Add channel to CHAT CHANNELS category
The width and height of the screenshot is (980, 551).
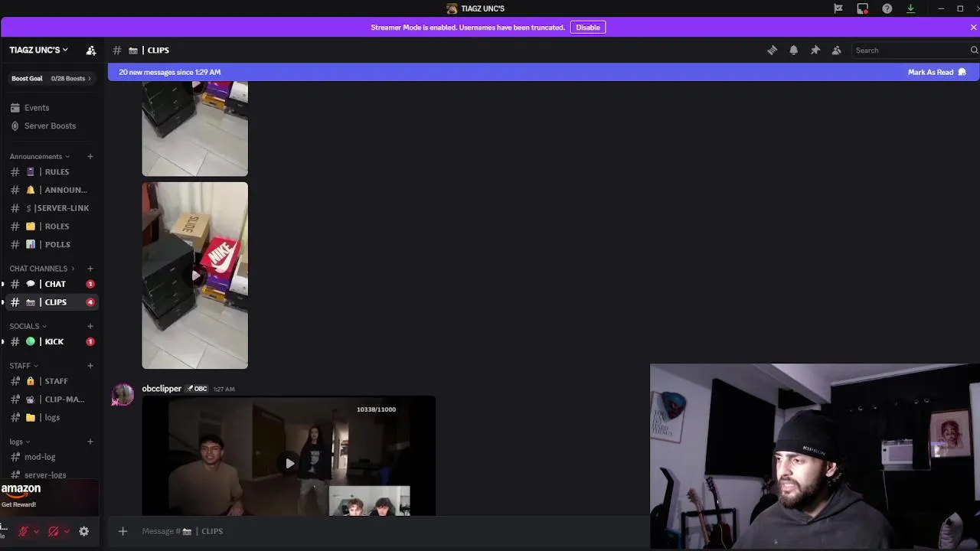pyautogui.click(x=90, y=269)
